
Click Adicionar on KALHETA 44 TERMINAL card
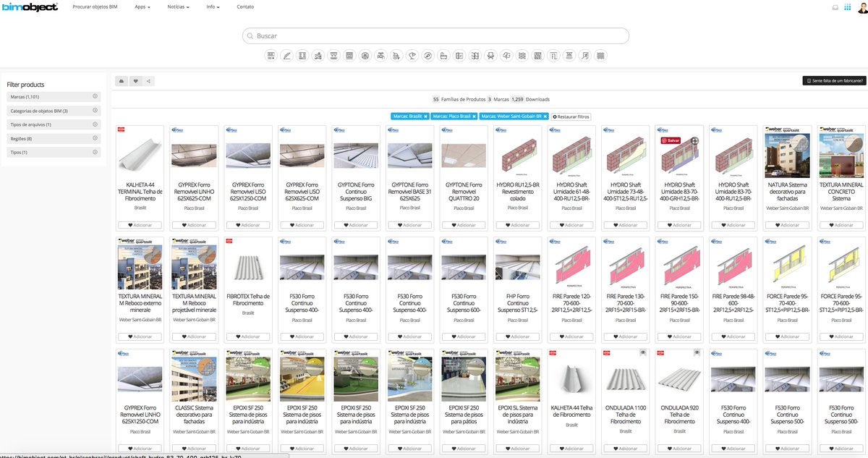tap(140, 225)
